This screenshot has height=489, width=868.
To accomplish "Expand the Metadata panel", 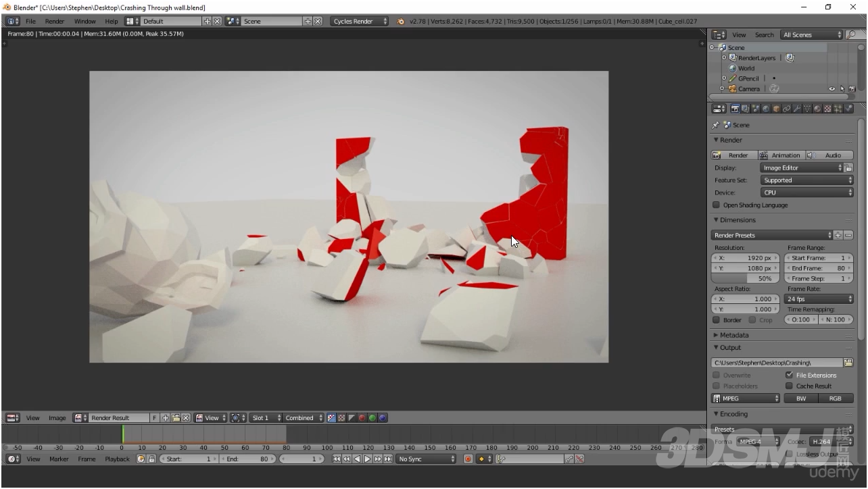I will [x=733, y=335].
